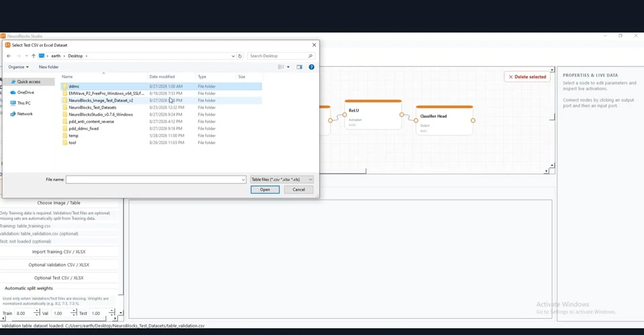The image size is (644, 335).
Task: Expand the address bar history dropdown
Action: coord(233,56)
